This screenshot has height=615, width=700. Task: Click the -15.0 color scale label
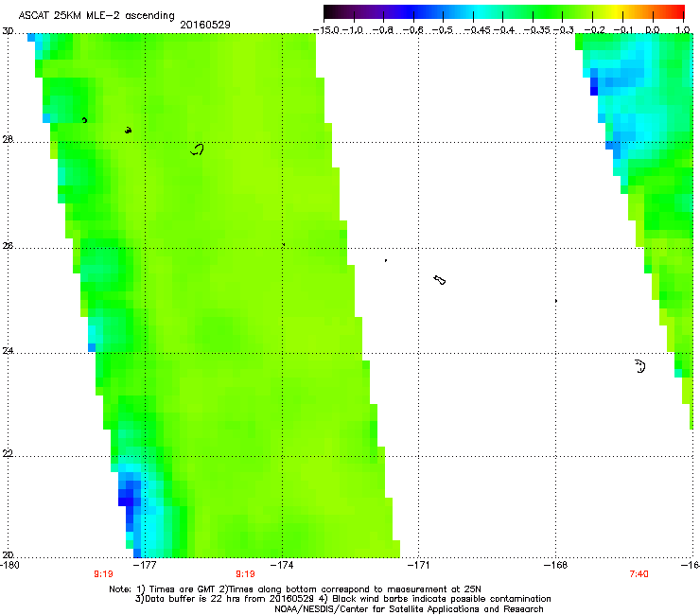click(x=325, y=30)
